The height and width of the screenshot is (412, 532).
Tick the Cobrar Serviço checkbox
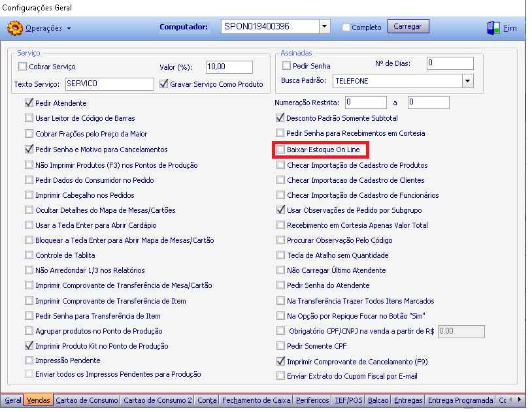coord(22,67)
